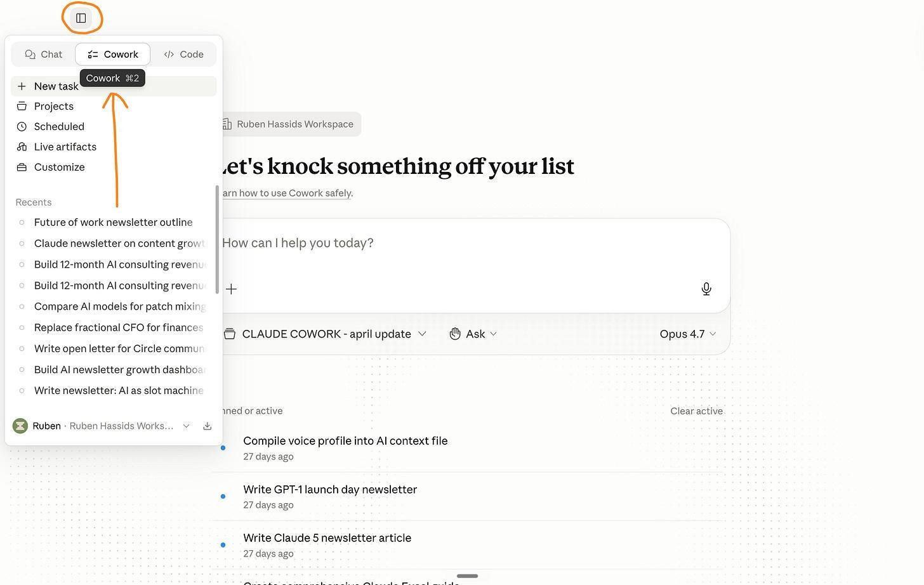Expand the CLAUDE COWORK - april update dropdown

coord(325,334)
